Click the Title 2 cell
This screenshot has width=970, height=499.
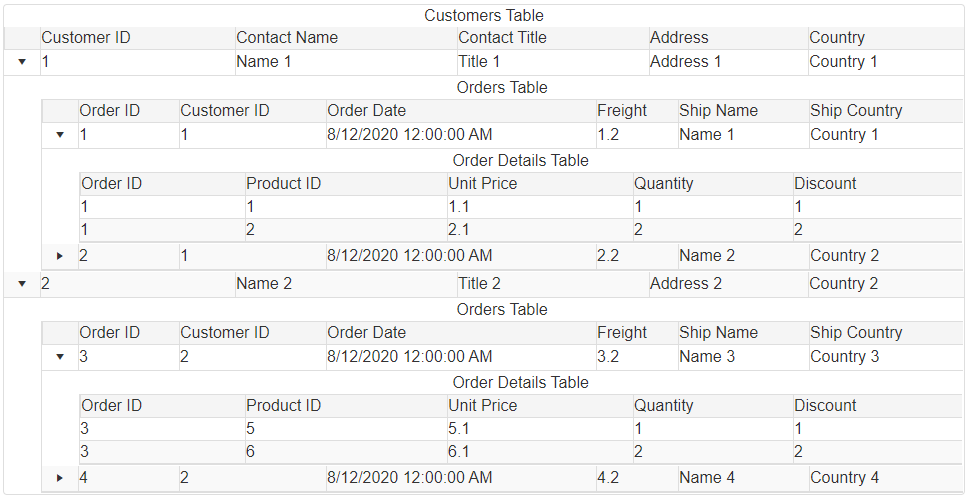tap(480, 284)
